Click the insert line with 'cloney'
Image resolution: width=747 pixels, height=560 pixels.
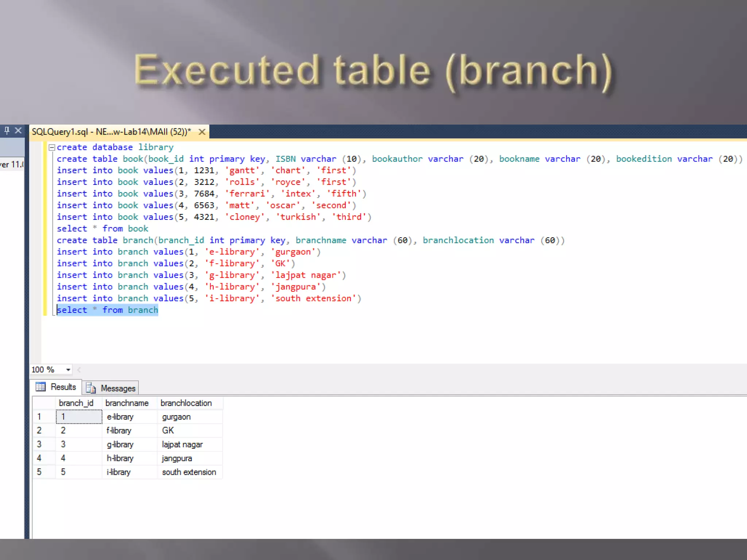pyautogui.click(x=214, y=217)
